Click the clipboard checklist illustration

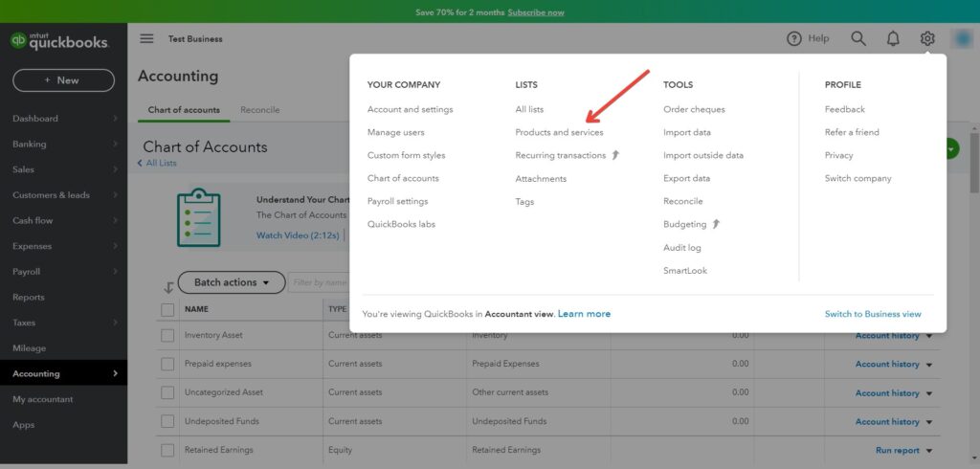tap(199, 217)
